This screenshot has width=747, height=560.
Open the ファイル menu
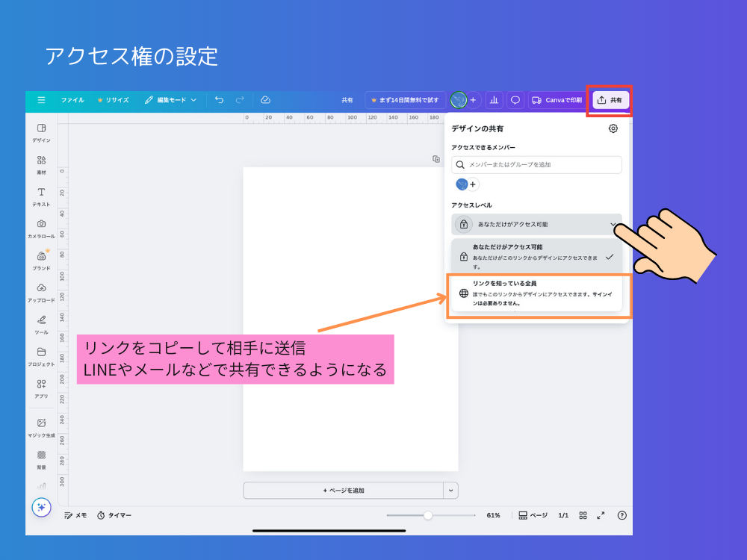click(x=72, y=100)
